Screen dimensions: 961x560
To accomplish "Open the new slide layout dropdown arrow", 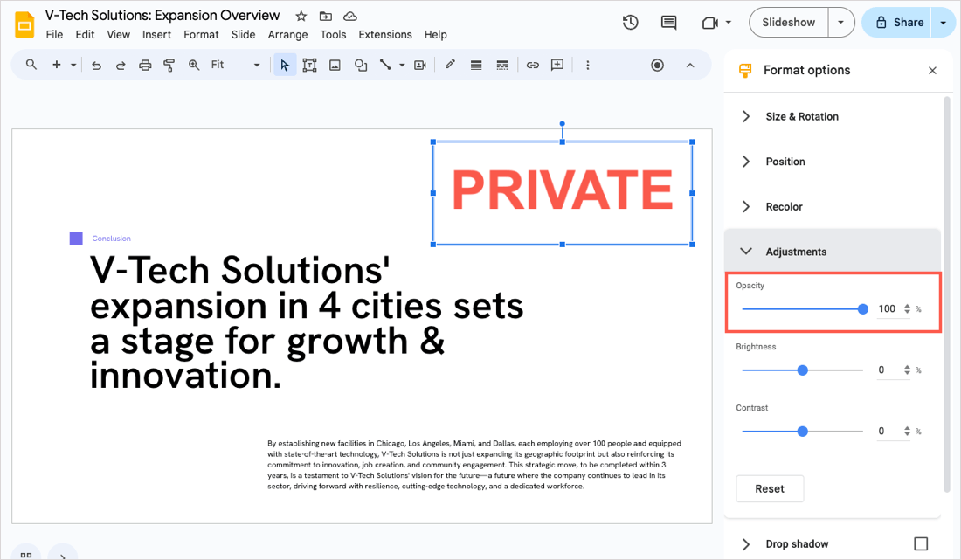I will [x=73, y=65].
